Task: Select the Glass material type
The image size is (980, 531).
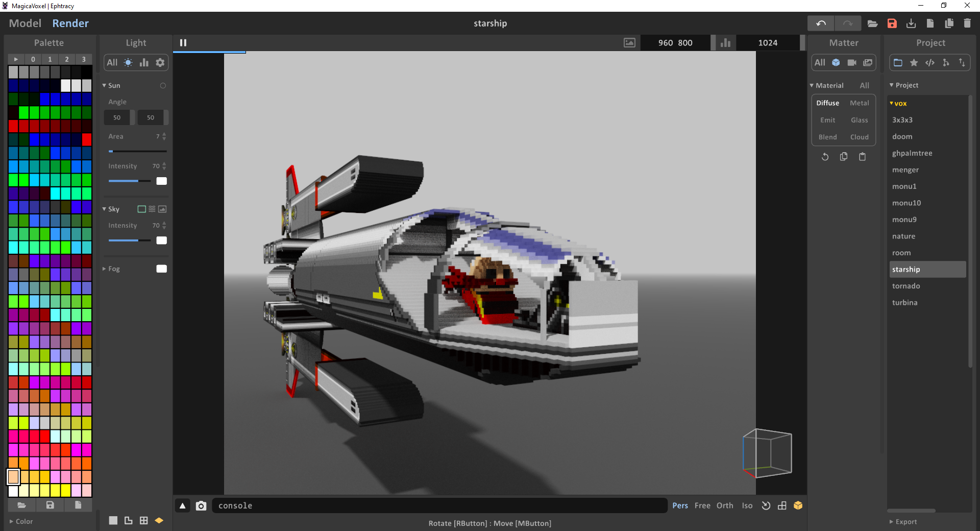Action: point(860,120)
